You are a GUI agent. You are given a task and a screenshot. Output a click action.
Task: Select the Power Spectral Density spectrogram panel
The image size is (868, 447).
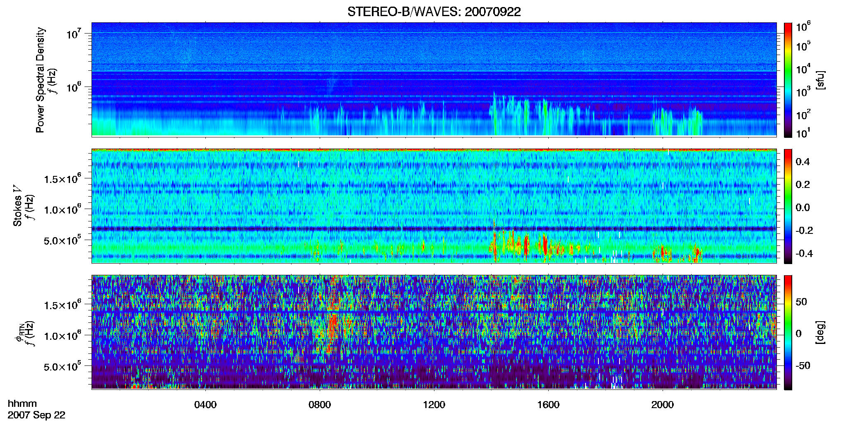coord(434,79)
